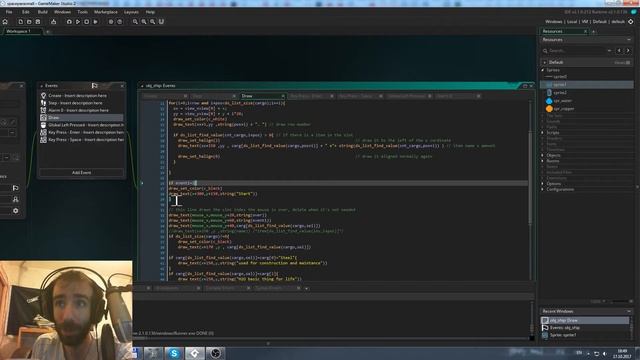Run the game with the play icon

coord(78,22)
